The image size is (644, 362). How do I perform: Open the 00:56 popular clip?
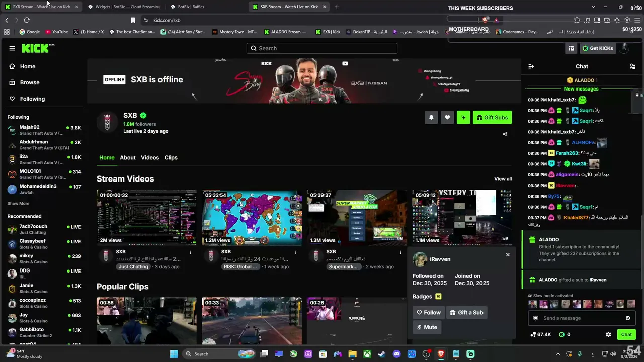coord(146,321)
